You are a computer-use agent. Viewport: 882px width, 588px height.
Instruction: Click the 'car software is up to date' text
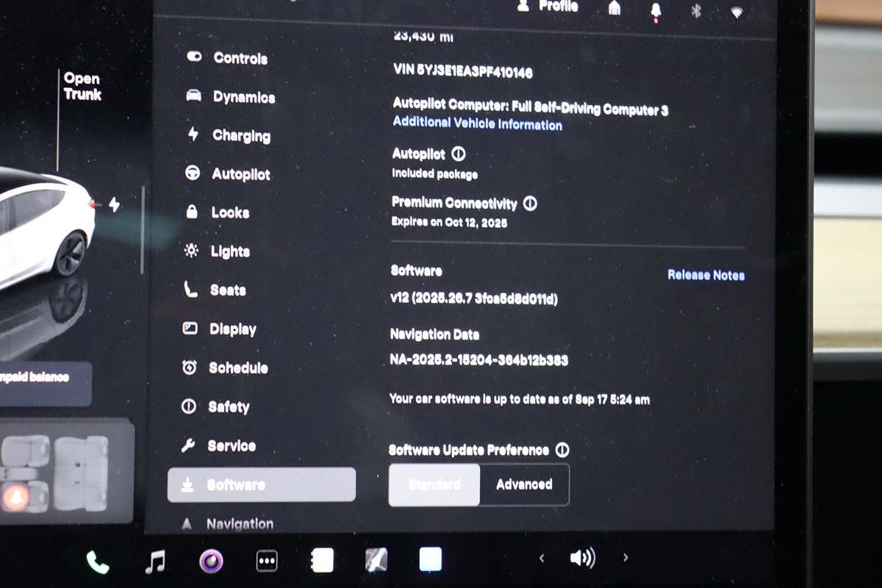pyautogui.click(x=520, y=400)
